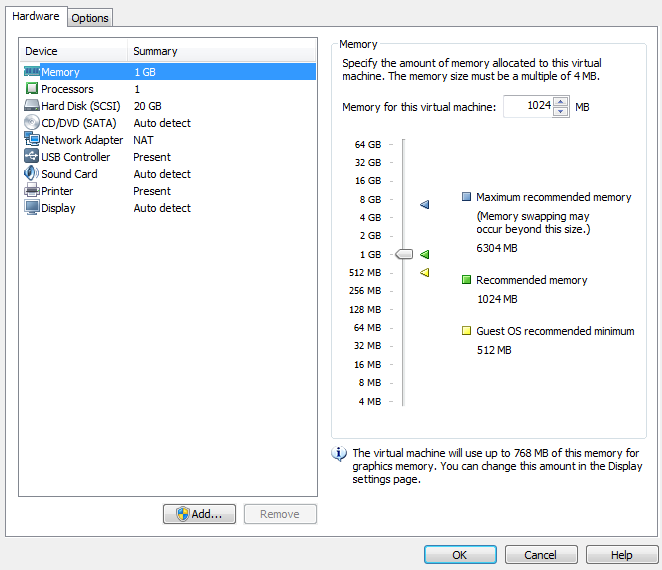Click the 64 MB slider scale label

click(x=367, y=328)
